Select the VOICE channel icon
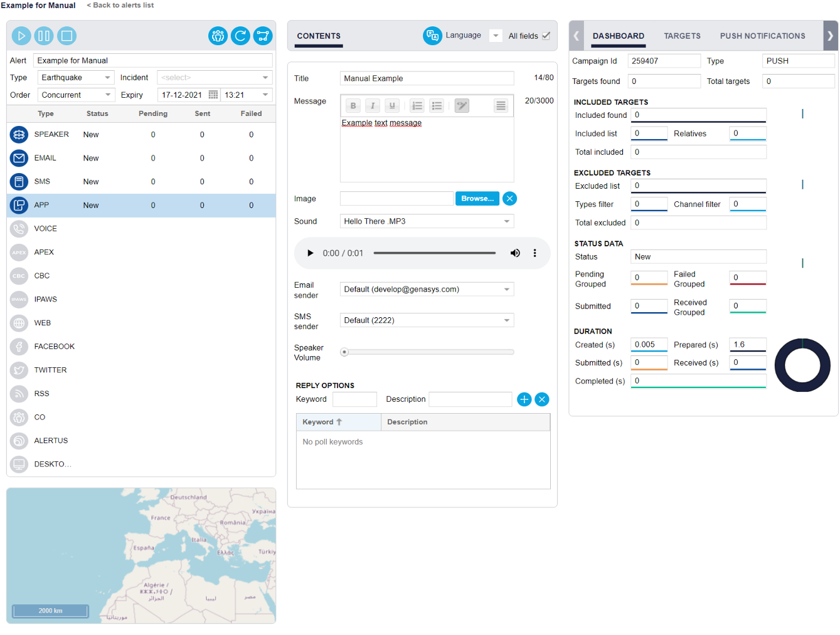 click(x=19, y=229)
